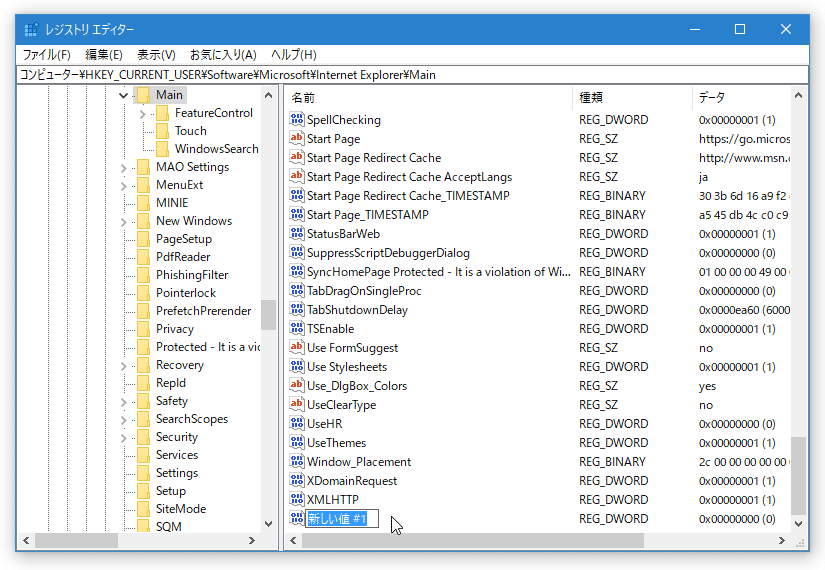Click the Start Page string value icon
825x570 pixels.
(x=297, y=138)
